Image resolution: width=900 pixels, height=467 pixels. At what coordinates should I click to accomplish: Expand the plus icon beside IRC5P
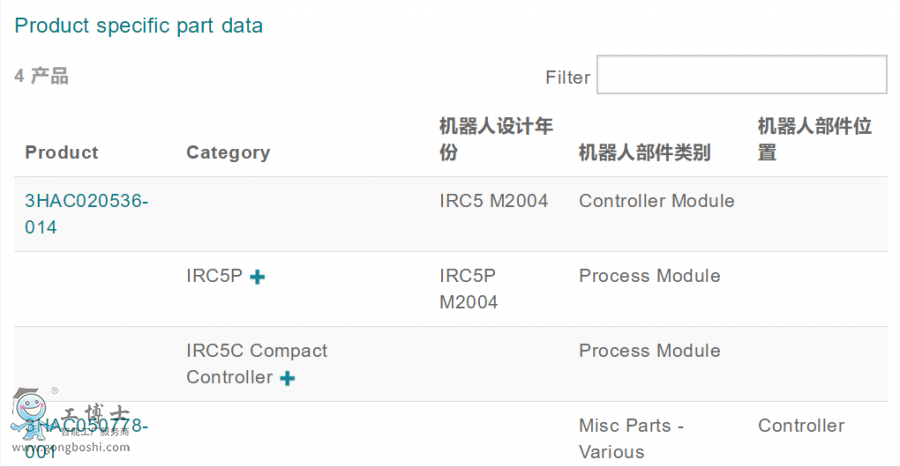pos(257,277)
